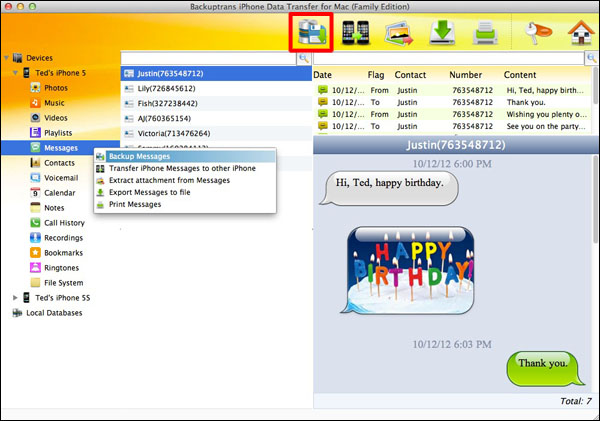Click the key registration icon
Viewport: 600px width, 421px height.
pyautogui.click(x=537, y=33)
